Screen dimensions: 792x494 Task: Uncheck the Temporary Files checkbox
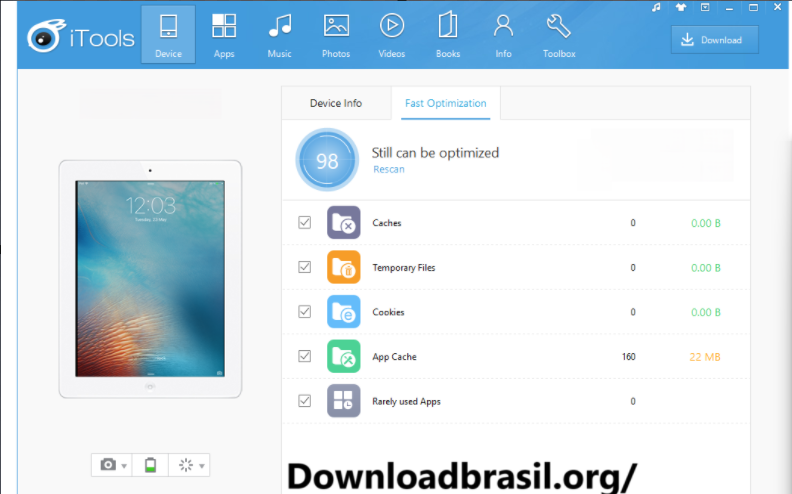[305, 267]
